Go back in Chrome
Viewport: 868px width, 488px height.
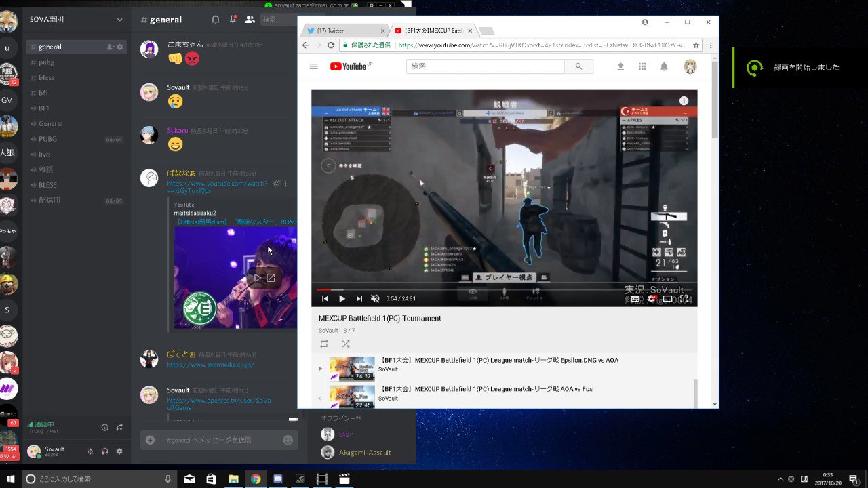pyautogui.click(x=305, y=45)
